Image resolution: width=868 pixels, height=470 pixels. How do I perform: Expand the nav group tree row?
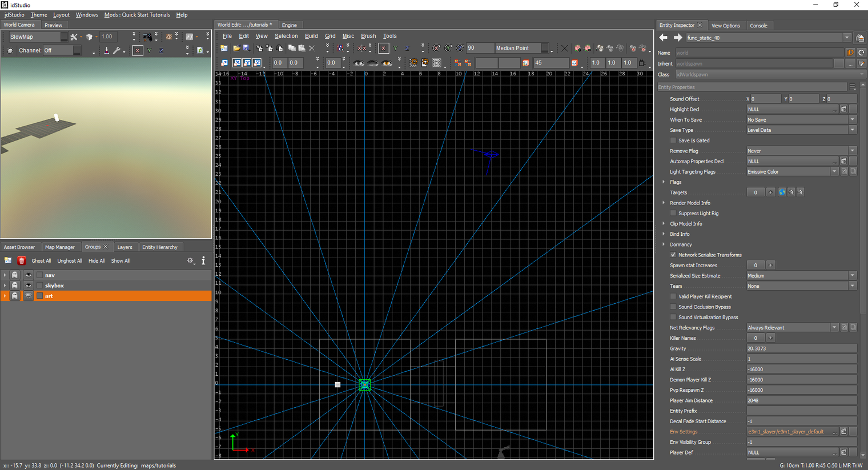[5, 275]
